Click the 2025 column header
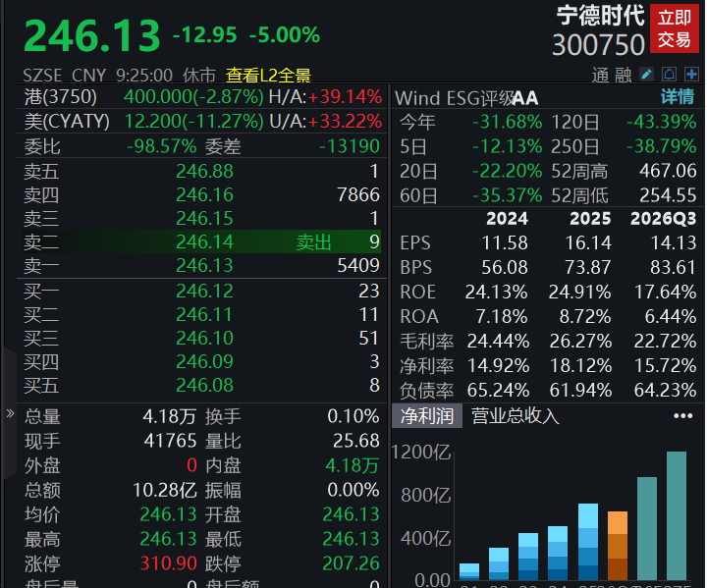The height and width of the screenshot is (588, 707). pos(590,219)
